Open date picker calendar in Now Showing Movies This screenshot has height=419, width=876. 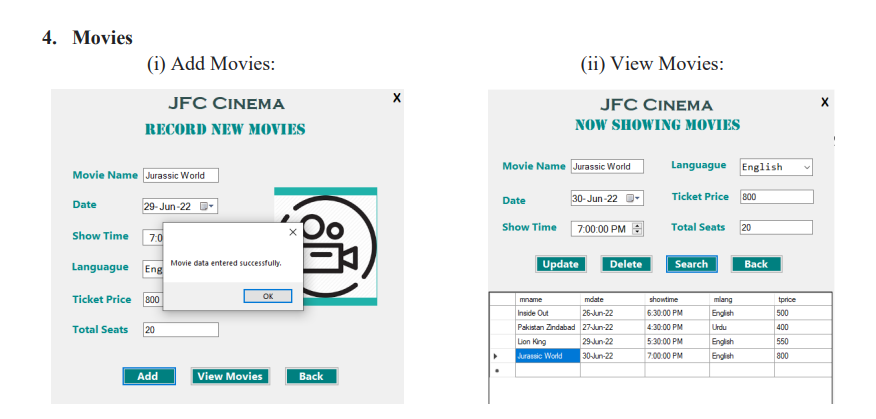pos(633,198)
